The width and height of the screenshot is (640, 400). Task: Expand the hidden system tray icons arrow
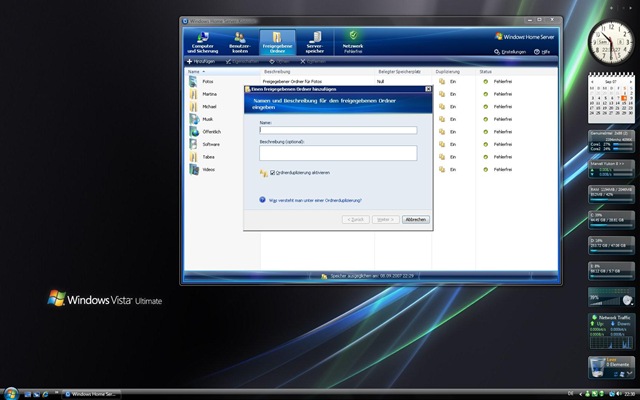point(580,394)
